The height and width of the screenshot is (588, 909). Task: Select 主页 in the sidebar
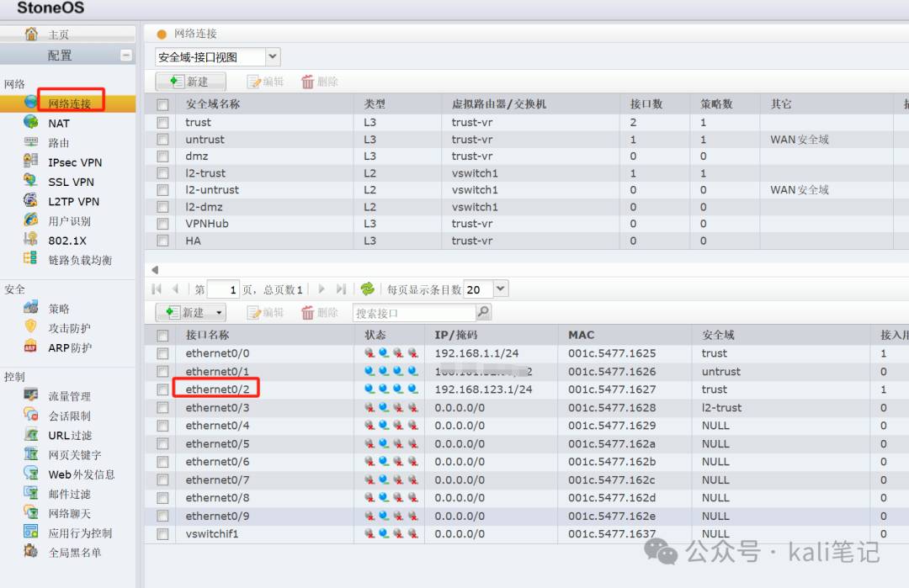point(59,34)
